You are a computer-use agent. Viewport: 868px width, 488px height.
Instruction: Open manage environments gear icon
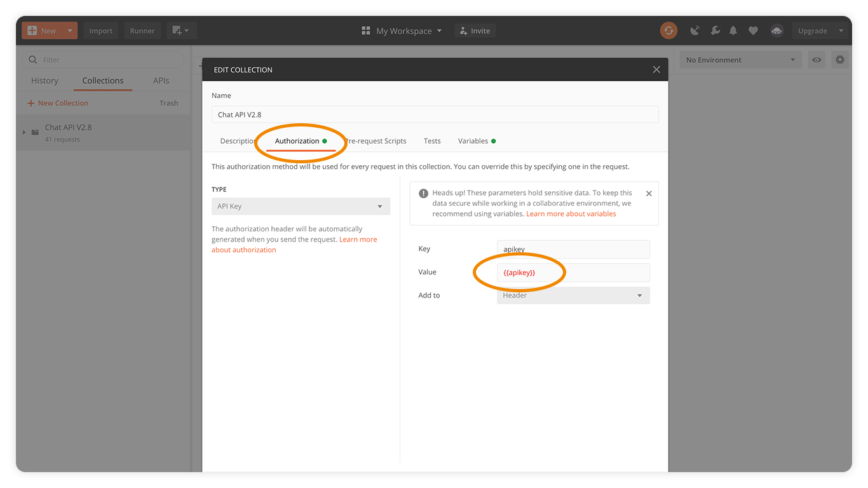click(x=840, y=60)
